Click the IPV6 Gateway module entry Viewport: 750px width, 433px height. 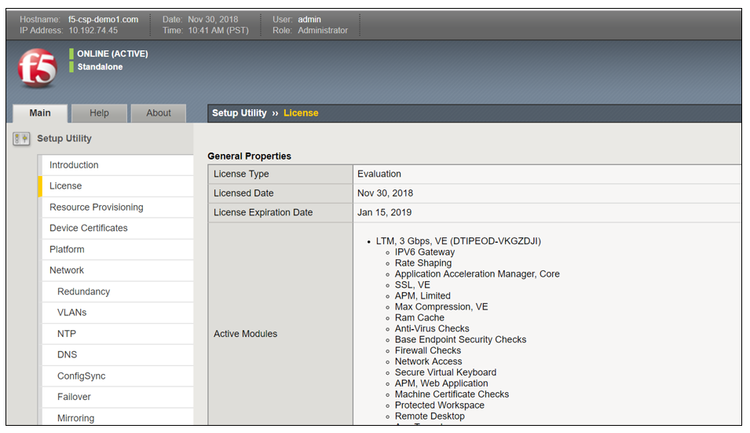425,252
